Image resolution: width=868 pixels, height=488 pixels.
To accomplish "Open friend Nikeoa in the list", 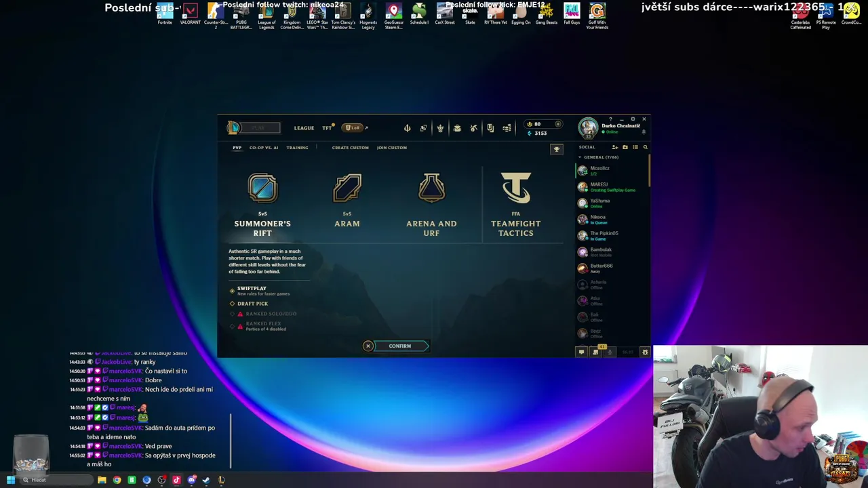I will pos(612,220).
